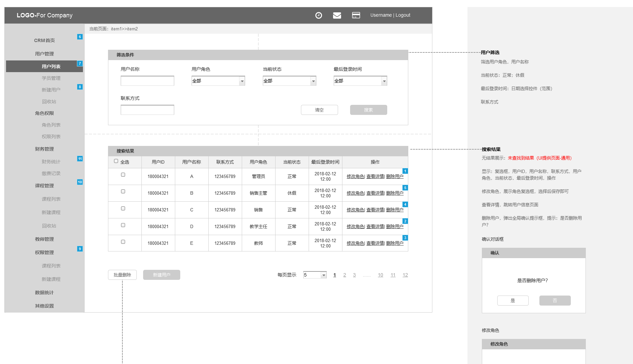Open 角色列表 in the sidebar menu

click(51, 125)
